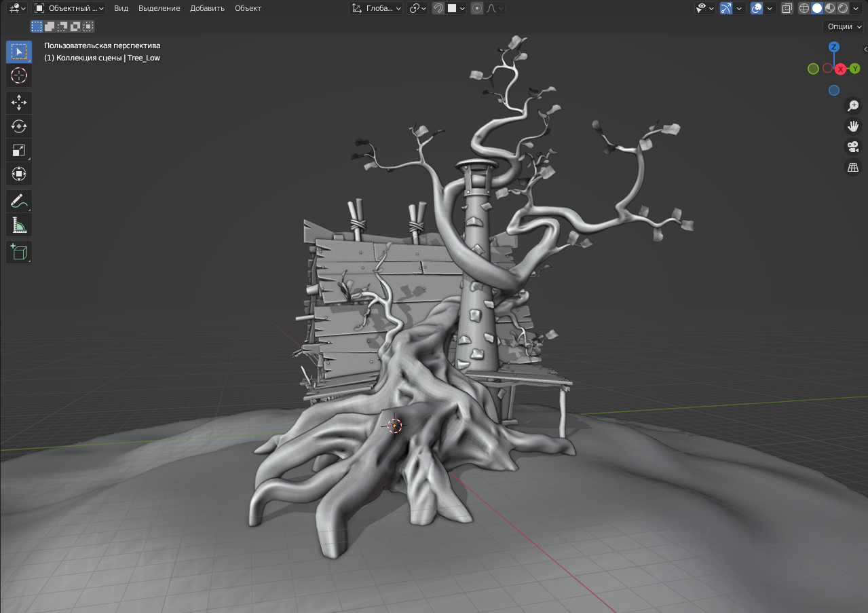Open the pivot point dropdown
Image resolution: width=868 pixels, height=613 pixels.
point(417,8)
